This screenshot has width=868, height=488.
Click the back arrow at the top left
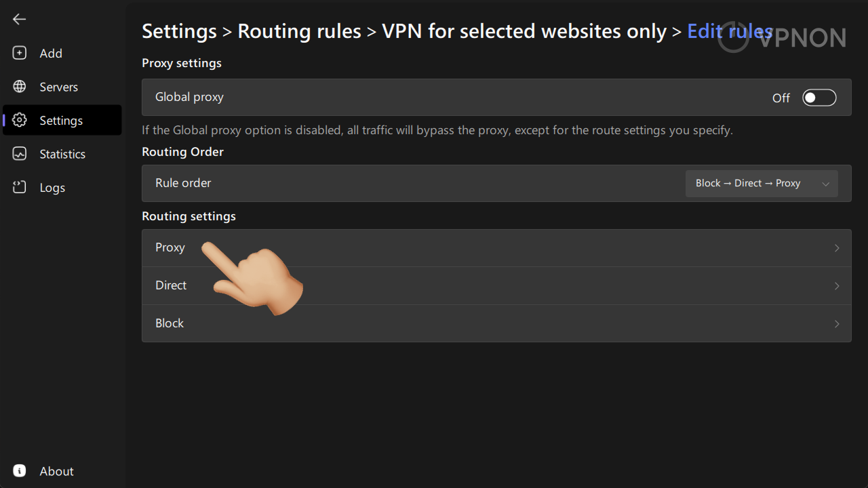click(19, 19)
